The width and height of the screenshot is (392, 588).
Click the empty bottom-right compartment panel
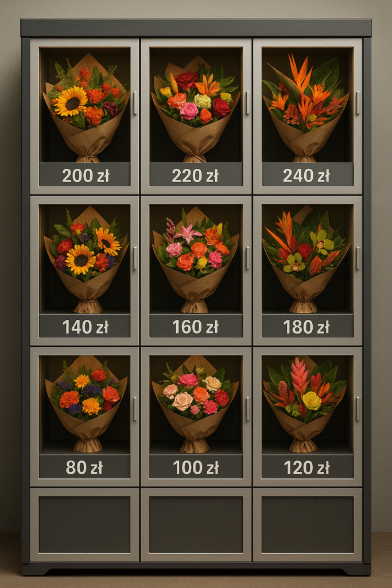coord(307,525)
